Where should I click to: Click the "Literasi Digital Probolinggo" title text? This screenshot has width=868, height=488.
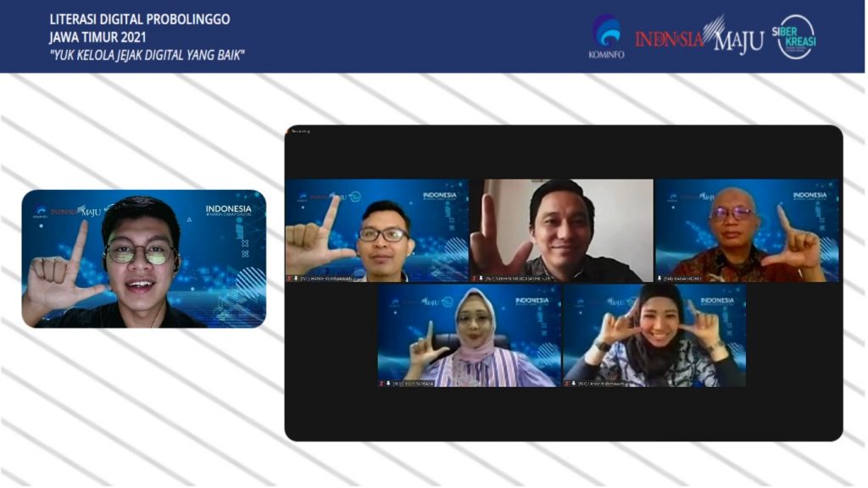click(139, 19)
